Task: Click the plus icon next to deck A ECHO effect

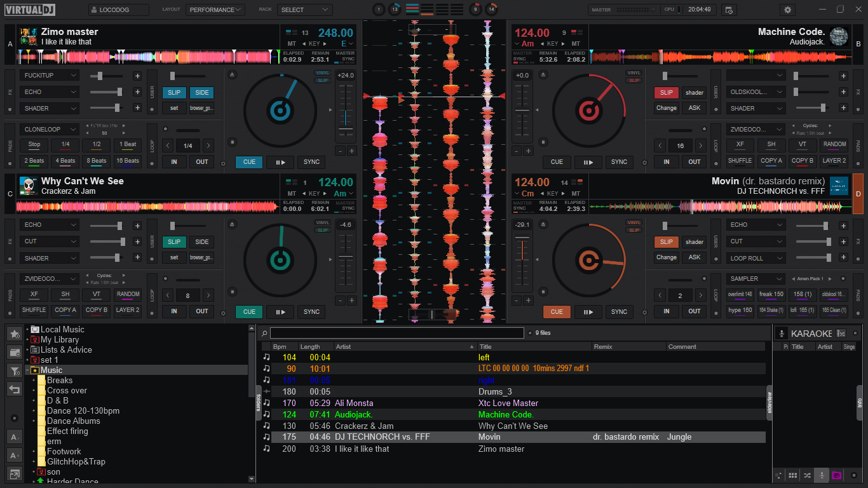Action: click(137, 91)
